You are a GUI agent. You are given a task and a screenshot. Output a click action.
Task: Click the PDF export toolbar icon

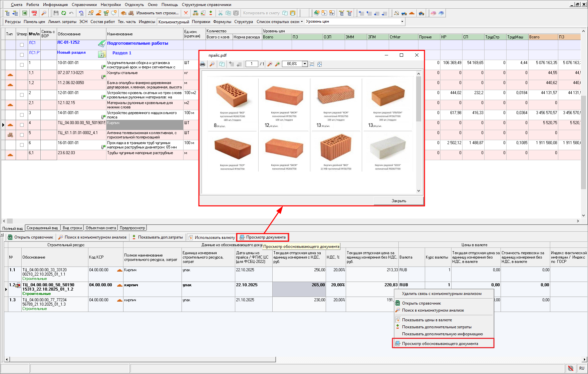tap(34, 13)
